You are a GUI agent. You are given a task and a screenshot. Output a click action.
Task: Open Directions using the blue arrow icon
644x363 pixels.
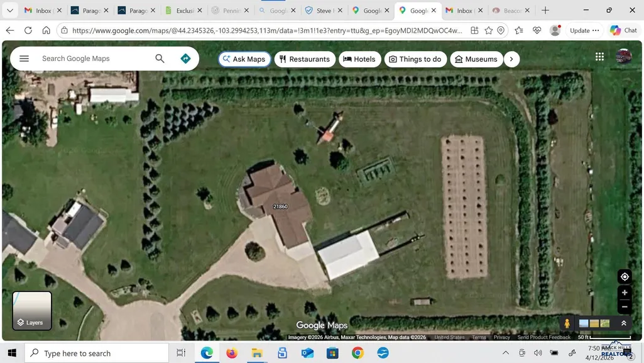click(185, 59)
